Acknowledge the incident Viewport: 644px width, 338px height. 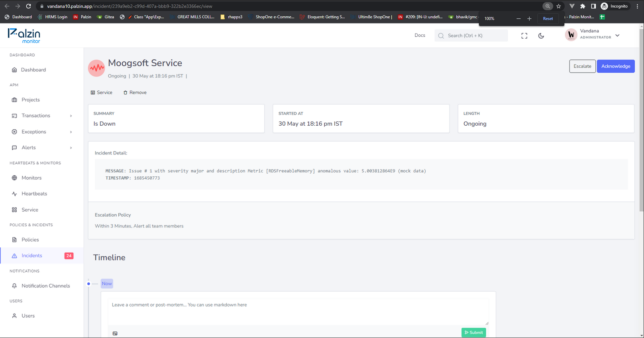[x=616, y=66]
